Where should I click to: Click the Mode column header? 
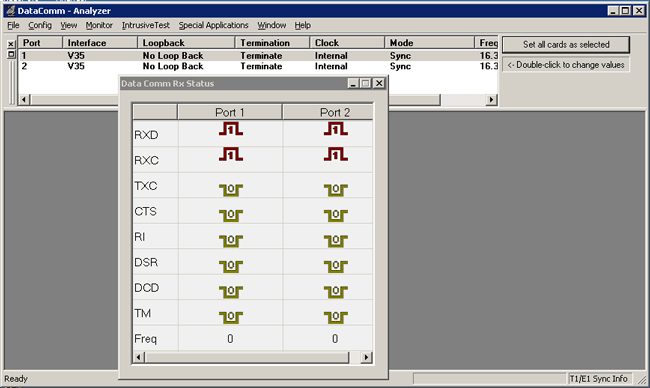click(x=429, y=43)
